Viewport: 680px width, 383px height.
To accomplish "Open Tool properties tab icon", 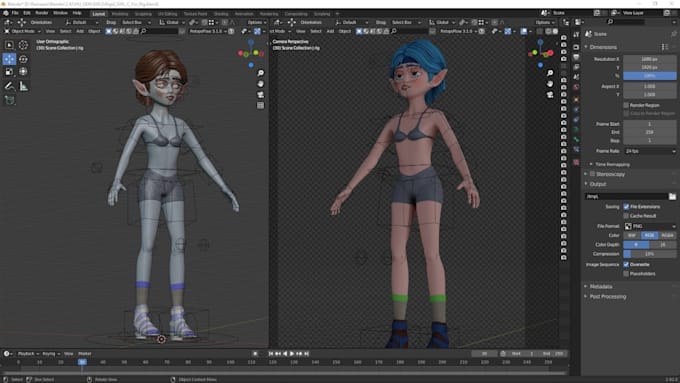I will click(x=576, y=35).
